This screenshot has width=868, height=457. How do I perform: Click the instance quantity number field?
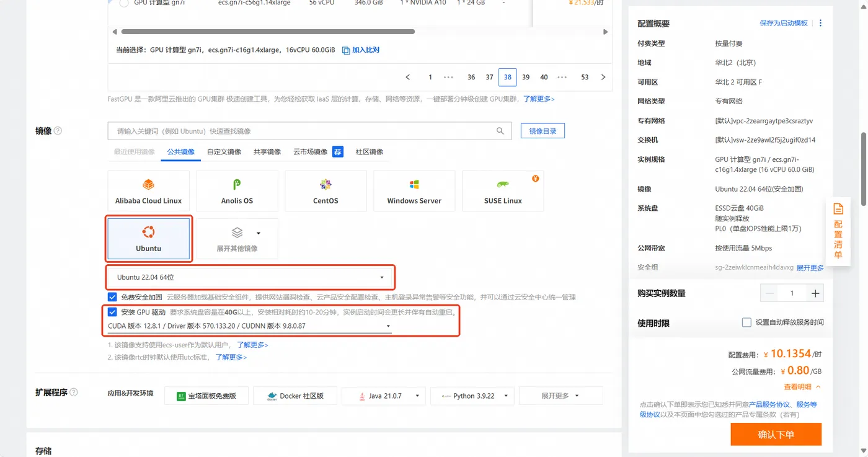point(792,293)
